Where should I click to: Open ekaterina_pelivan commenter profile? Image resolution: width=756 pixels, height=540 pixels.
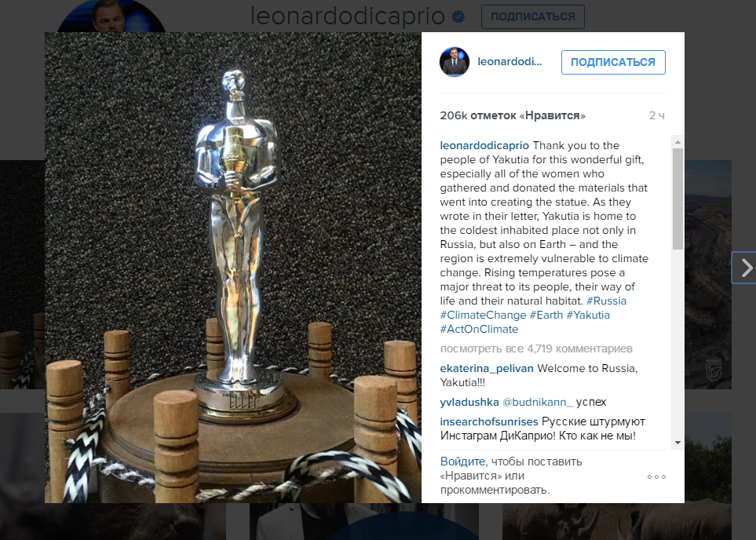point(487,368)
